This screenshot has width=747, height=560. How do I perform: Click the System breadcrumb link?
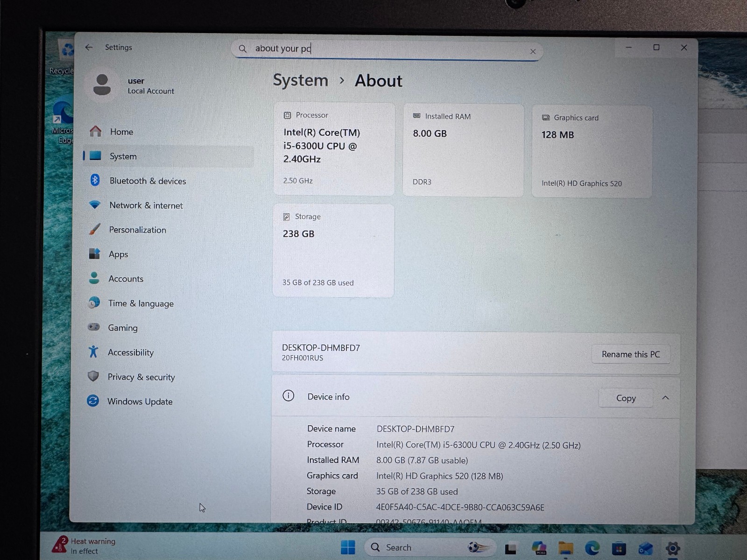pyautogui.click(x=301, y=80)
